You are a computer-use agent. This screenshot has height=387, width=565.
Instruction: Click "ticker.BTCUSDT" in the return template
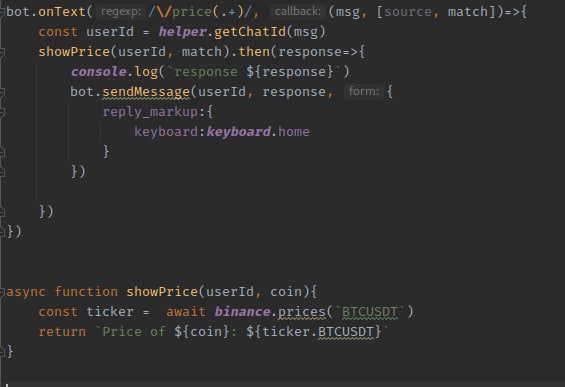(318, 332)
